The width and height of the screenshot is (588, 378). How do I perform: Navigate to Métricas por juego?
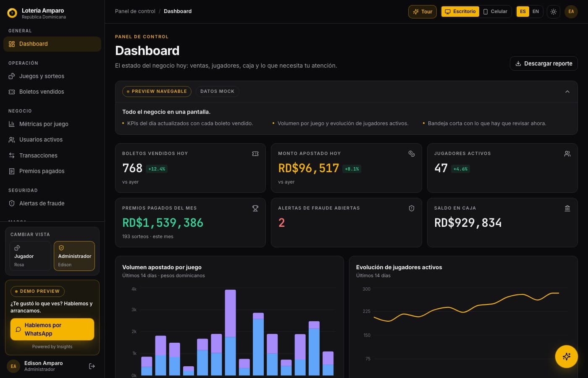52,124
